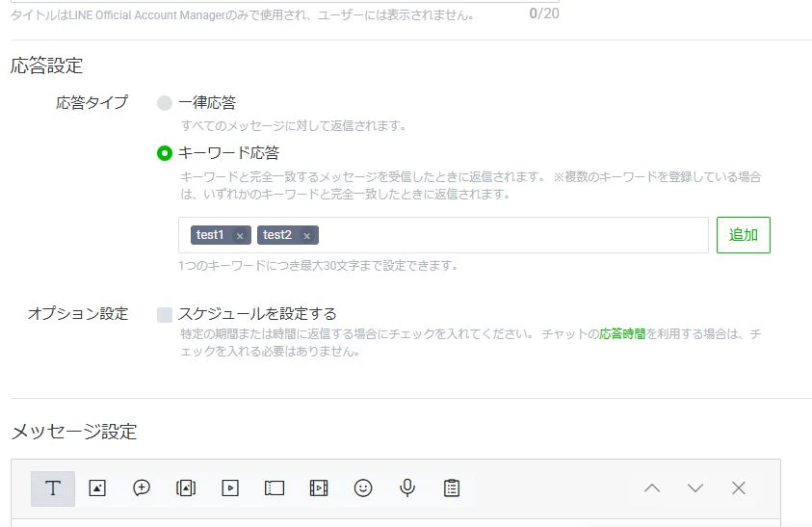
Task: Click the オプション設定 label
Action: tap(78, 313)
